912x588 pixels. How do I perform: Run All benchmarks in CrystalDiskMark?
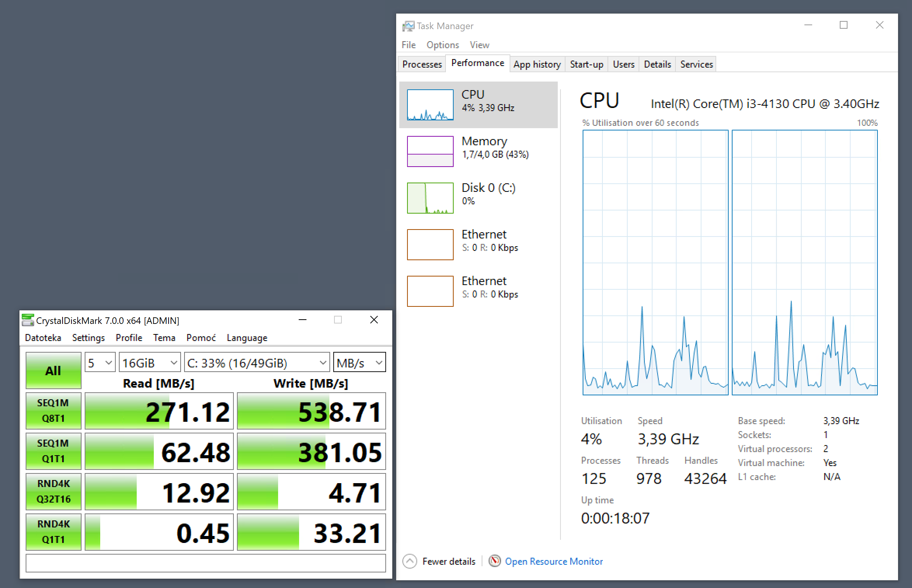(53, 371)
